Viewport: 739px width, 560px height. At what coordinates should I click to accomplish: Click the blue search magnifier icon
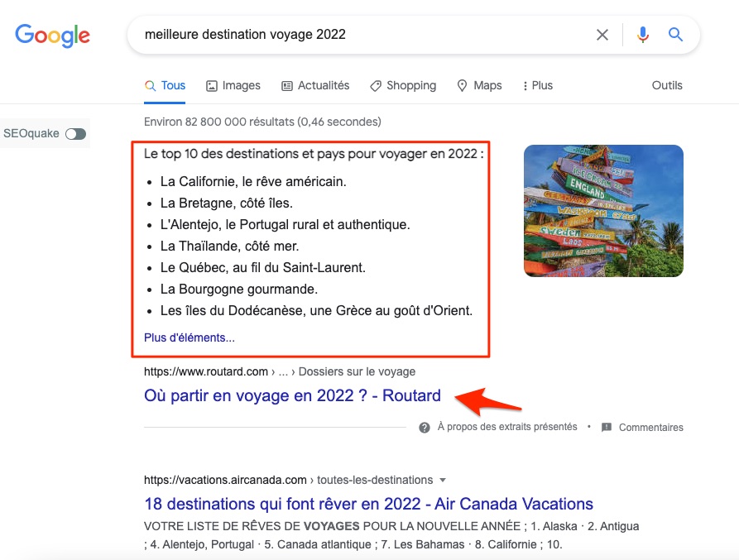(676, 35)
